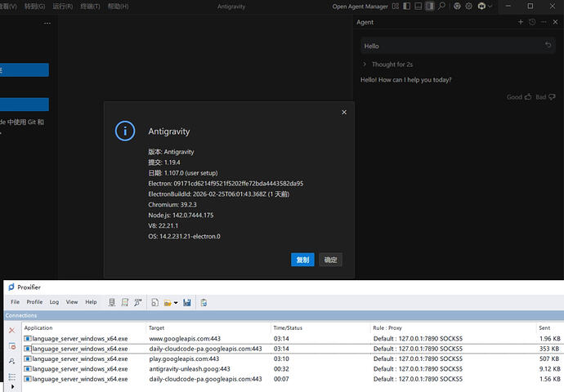Click the three-dot menu above the left sidebar
Screen dimensions: 564x392
(x=47, y=24)
